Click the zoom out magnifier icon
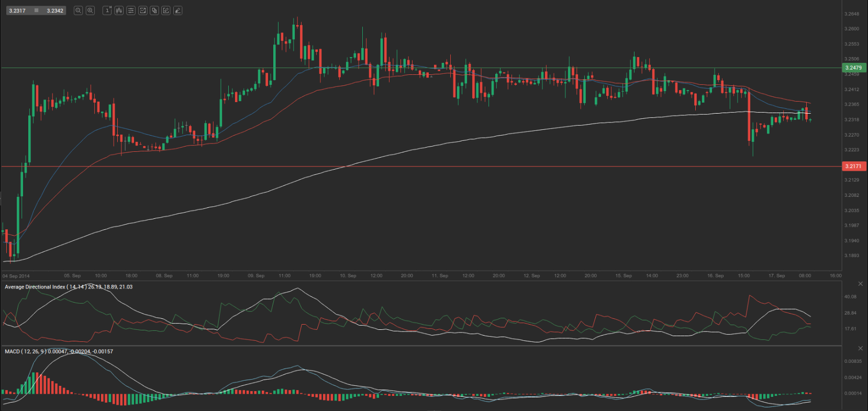Image resolution: width=868 pixels, height=411 pixels. point(78,10)
